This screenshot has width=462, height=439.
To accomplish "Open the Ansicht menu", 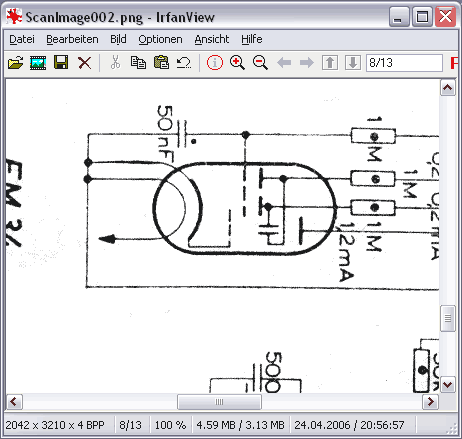I will coord(212,39).
